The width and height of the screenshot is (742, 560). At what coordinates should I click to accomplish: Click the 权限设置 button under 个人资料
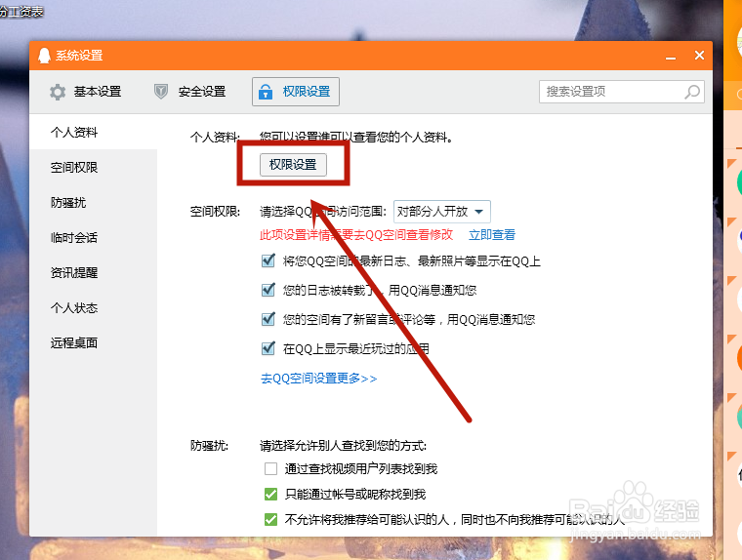pos(293,165)
